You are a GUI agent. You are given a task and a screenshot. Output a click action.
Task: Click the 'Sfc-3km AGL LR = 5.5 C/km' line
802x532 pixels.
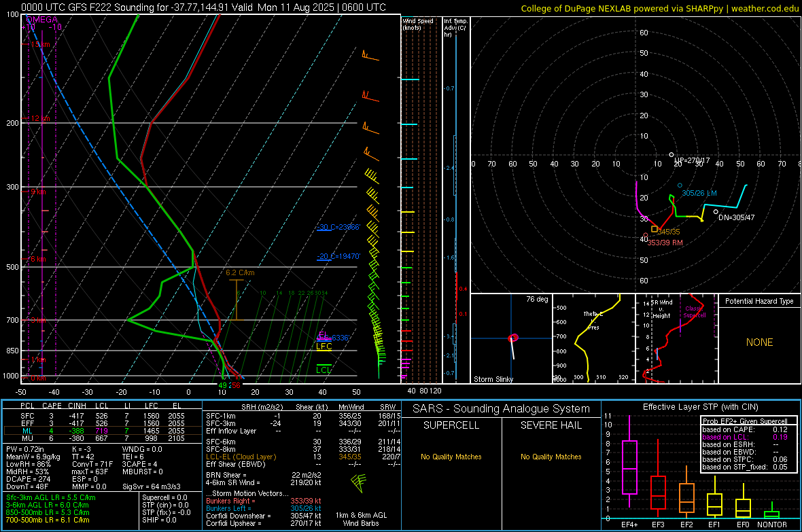click(51, 497)
